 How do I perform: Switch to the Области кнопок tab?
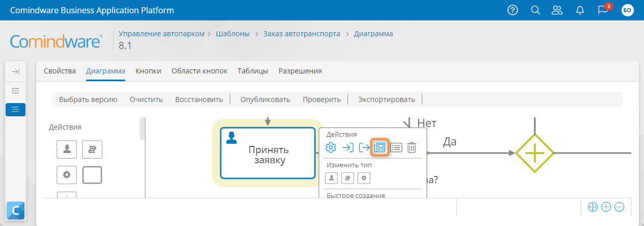point(199,71)
